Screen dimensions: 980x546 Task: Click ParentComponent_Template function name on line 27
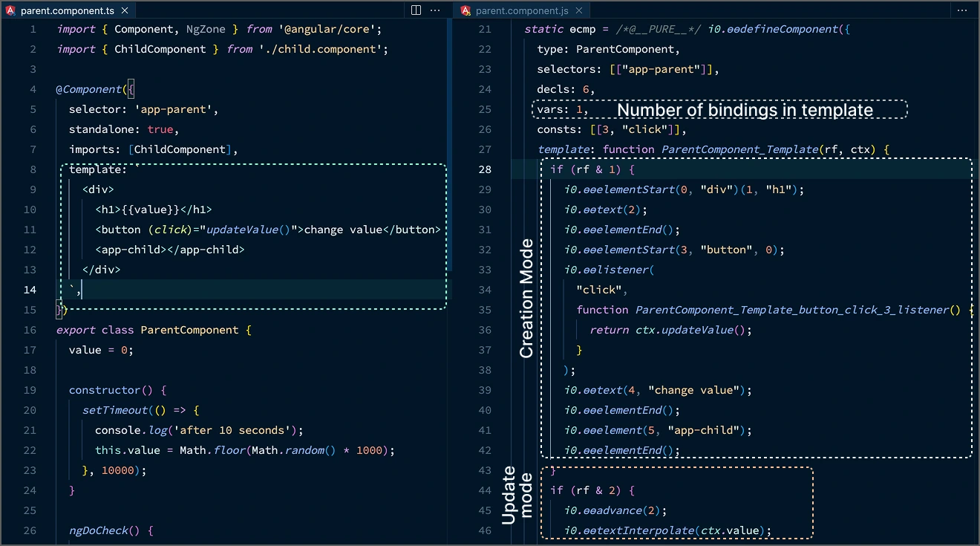click(737, 149)
